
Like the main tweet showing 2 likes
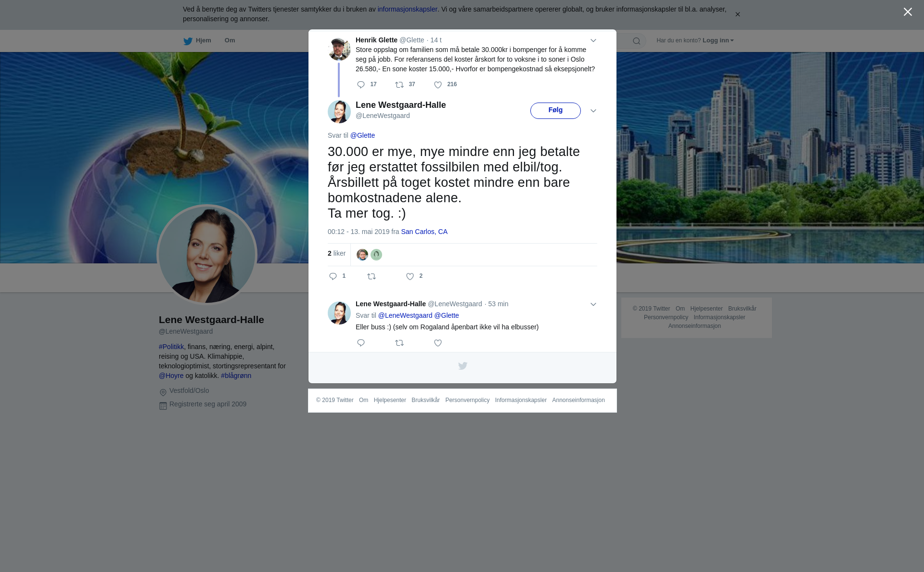click(x=410, y=276)
